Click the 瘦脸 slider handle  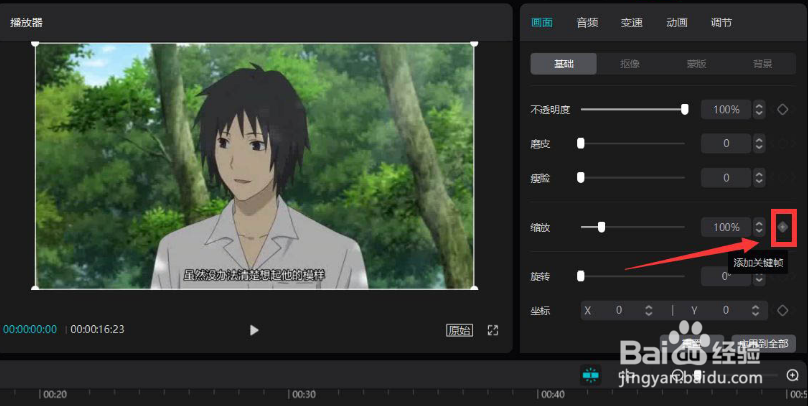click(x=581, y=177)
